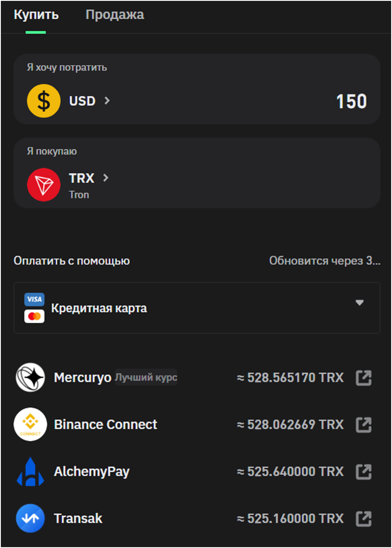The width and height of the screenshot is (392, 548).
Task: Open Binance Connect external link icon
Action: tap(364, 425)
